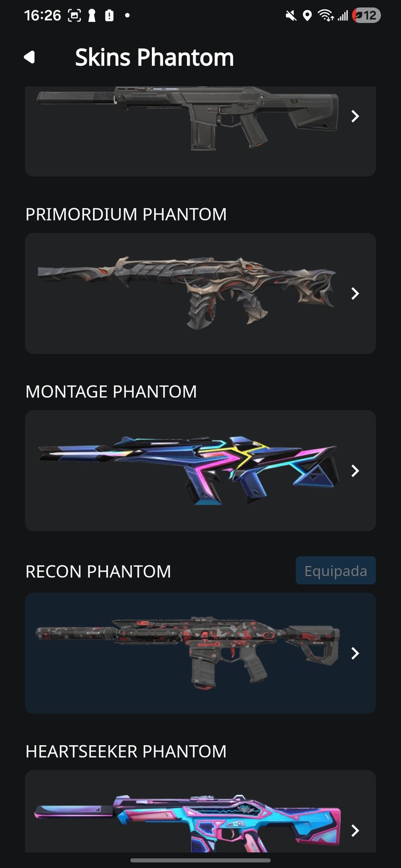Tap the location pin icon in status bar

[x=307, y=15]
